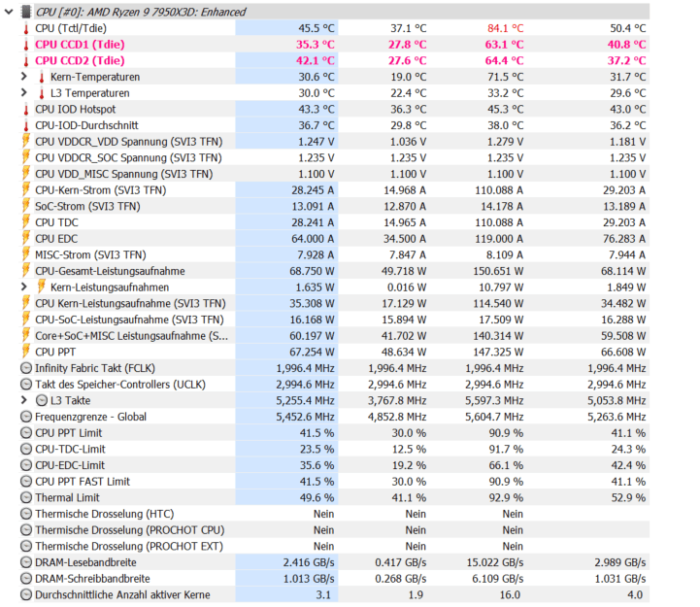700x607 pixels.
Task: Click the 110.088 A CPU TDC maximum
Action: (499, 222)
